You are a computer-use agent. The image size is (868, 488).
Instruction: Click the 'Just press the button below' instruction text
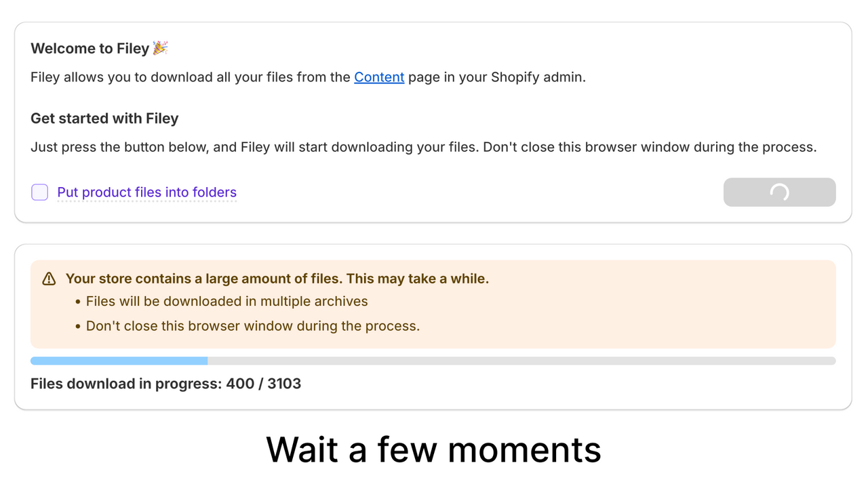click(x=424, y=147)
